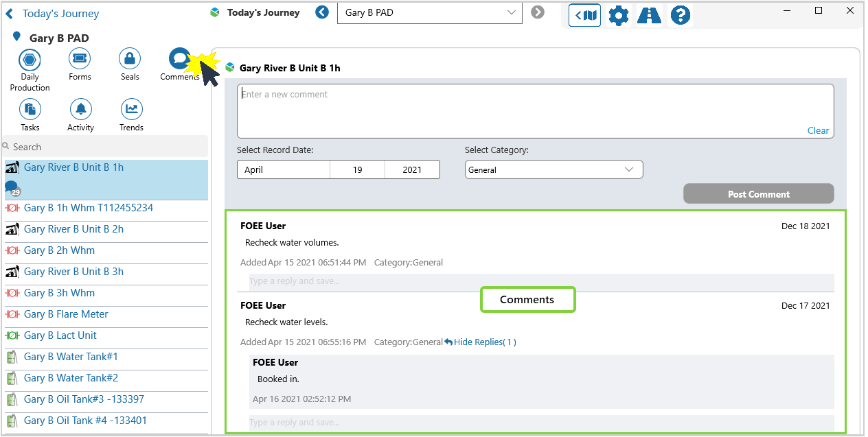Click the settings gear icon
The height and width of the screenshot is (437, 868).
point(619,15)
